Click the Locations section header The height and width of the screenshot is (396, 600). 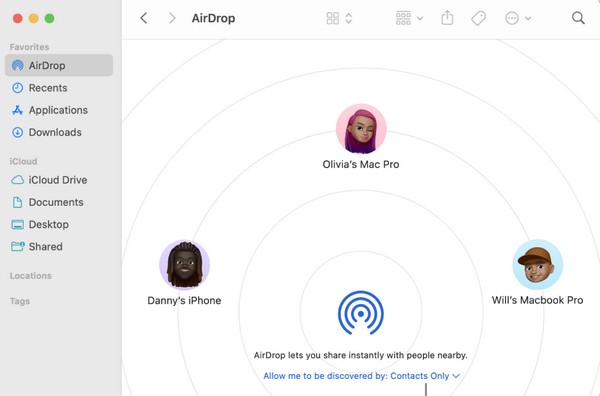coord(31,275)
